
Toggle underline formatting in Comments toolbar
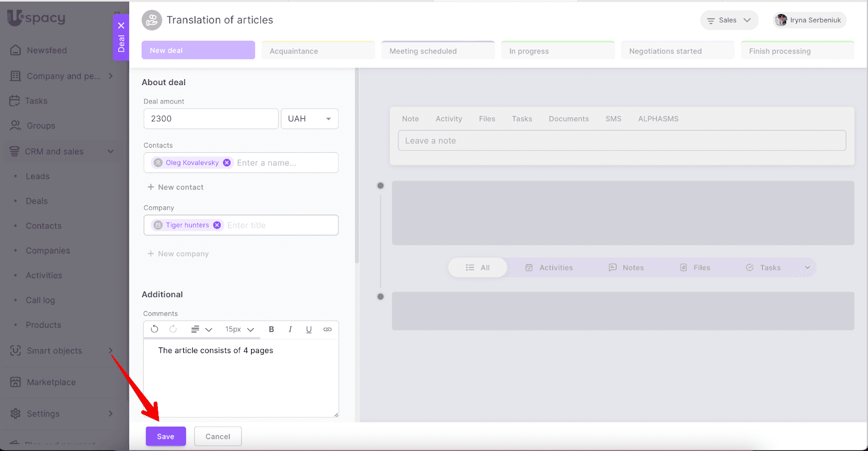(309, 329)
